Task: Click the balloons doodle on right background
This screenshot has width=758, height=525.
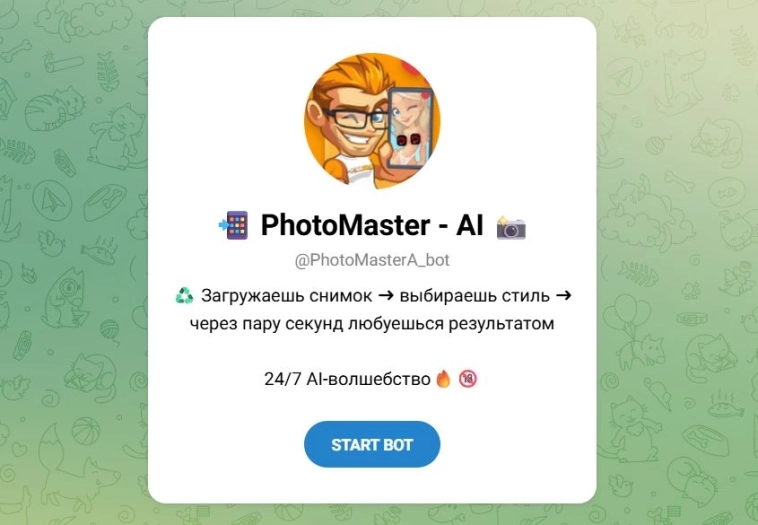Action: point(627,314)
